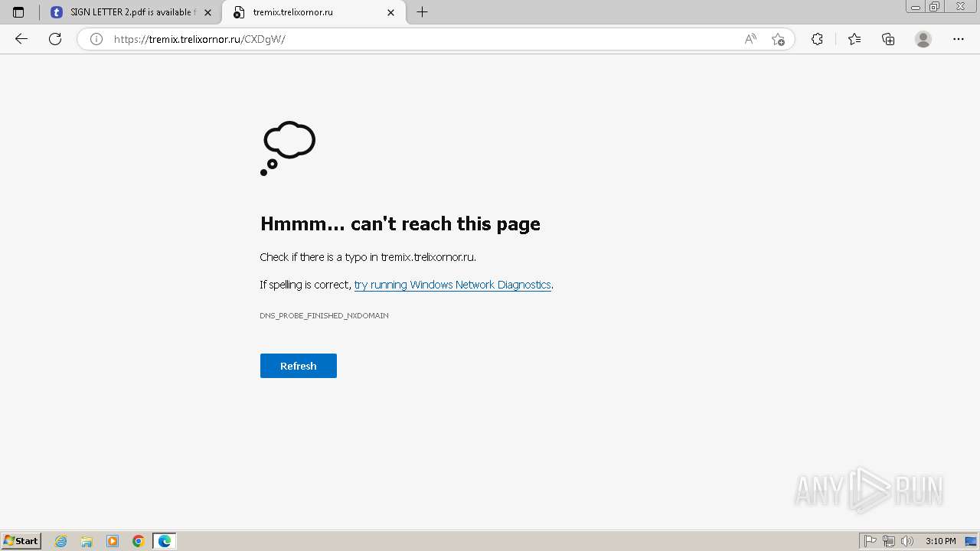The height and width of the screenshot is (551, 980).
Task: Open the Favorites list
Action: pyautogui.click(x=854, y=39)
